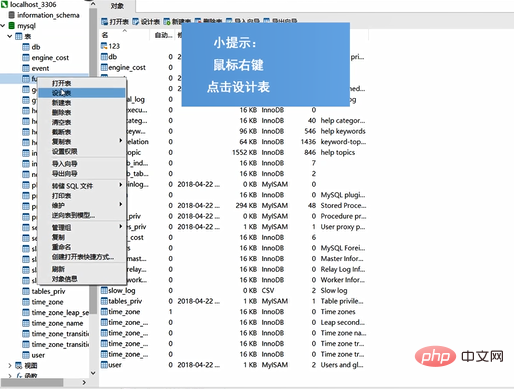
Task: Click engine_cost icon in object list
Action: pyautogui.click(x=104, y=67)
